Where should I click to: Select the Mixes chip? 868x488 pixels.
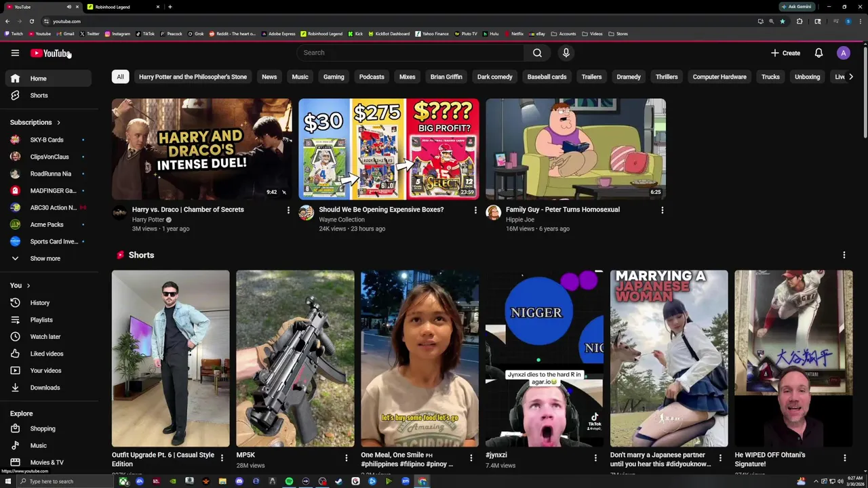(x=407, y=77)
